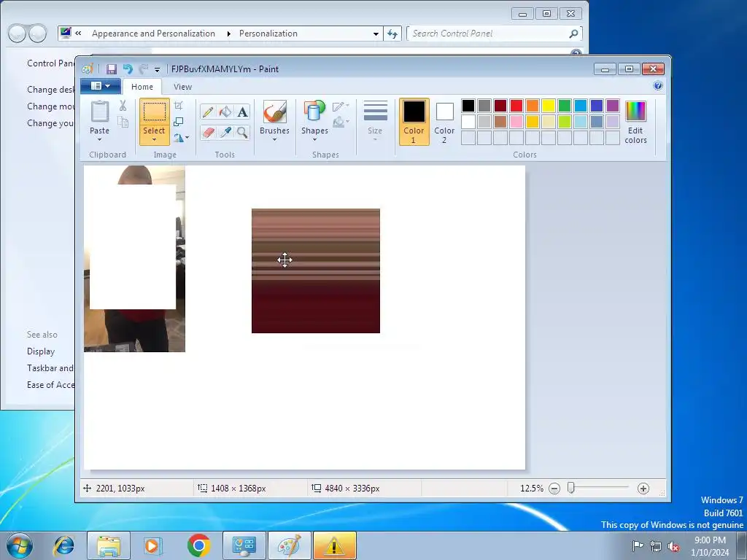Viewport: 747px width, 560px height.
Task: Click the zoom slider handle
Action: click(570, 488)
